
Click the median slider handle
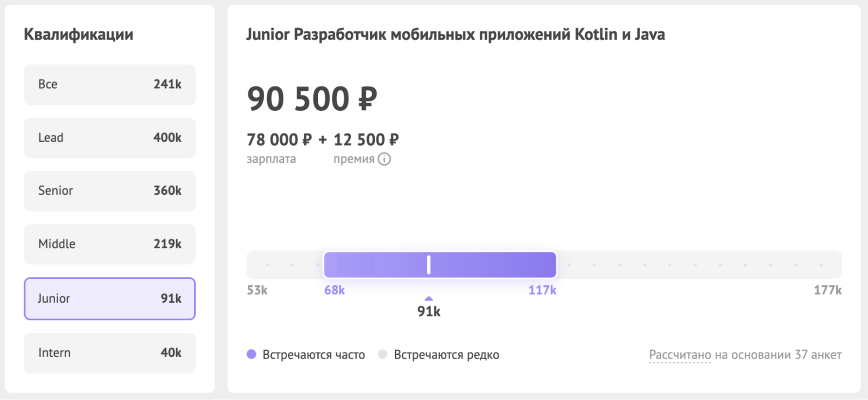pyautogui.click(x=428, y=264)
